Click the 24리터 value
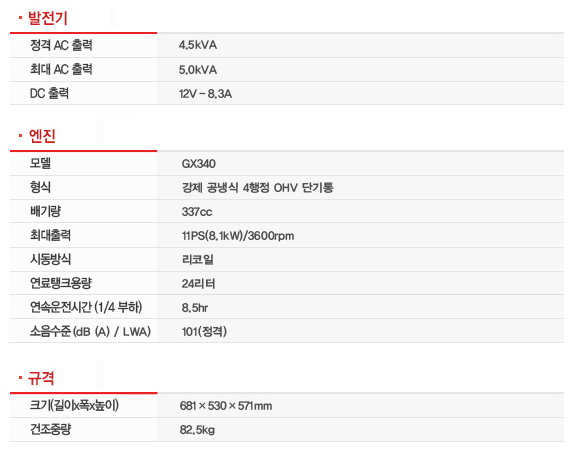This screenshot has width=587, height=453. tap(198, 284)
